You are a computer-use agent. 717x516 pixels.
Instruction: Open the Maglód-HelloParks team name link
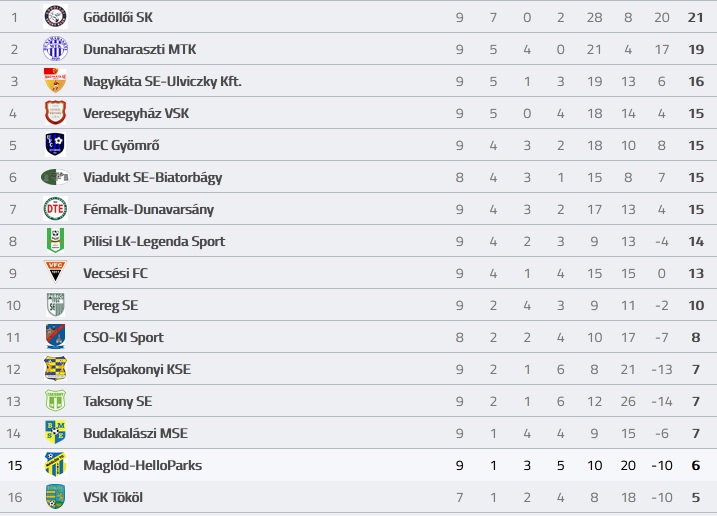pyautogui.click(x=143, y=465)
